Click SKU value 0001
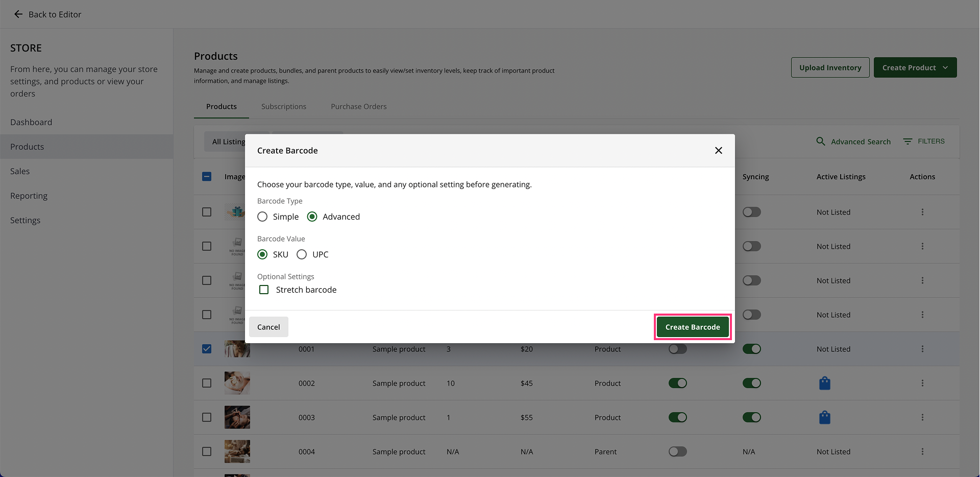 click(x=307, y=349)
